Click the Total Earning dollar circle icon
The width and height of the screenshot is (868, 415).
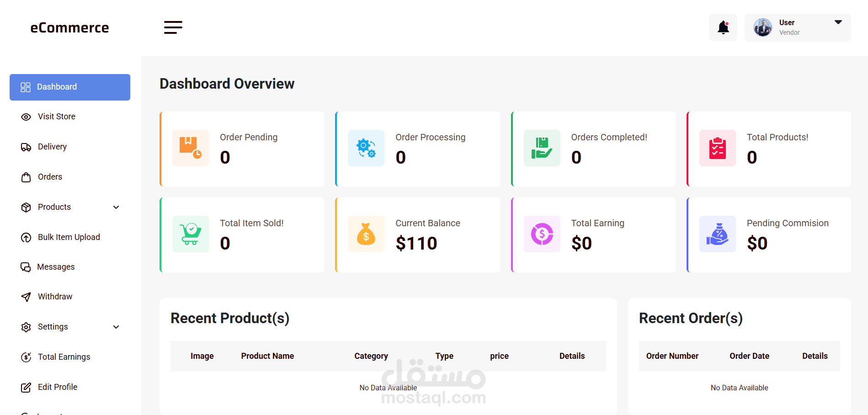coord(542,234)
